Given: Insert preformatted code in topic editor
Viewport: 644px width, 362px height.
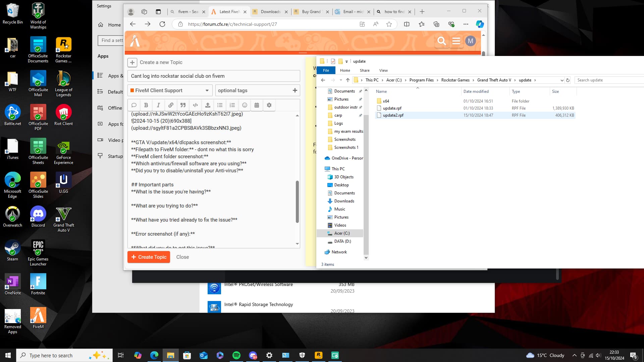Looking at the screenshot, I should (x=195, y=105).
